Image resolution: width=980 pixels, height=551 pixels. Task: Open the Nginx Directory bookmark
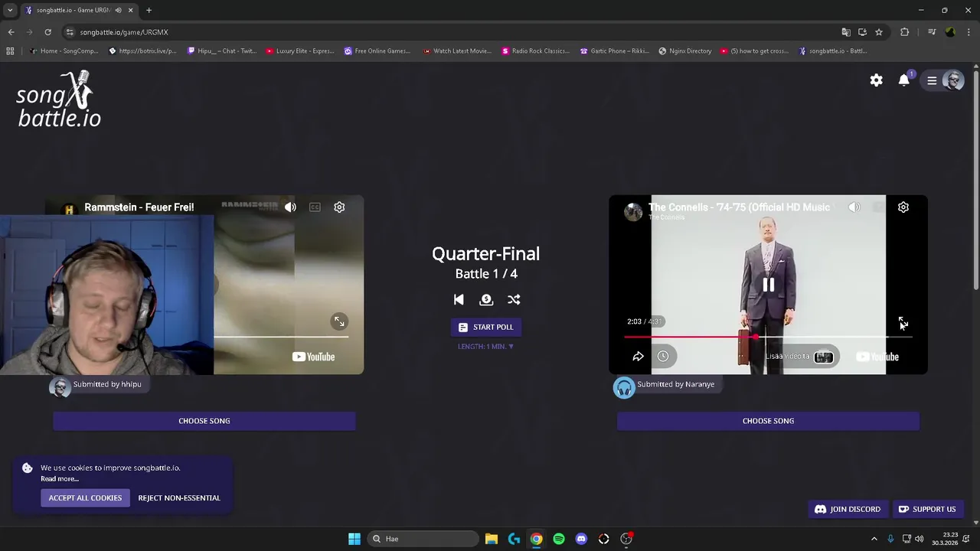click(x=685, y=51)
